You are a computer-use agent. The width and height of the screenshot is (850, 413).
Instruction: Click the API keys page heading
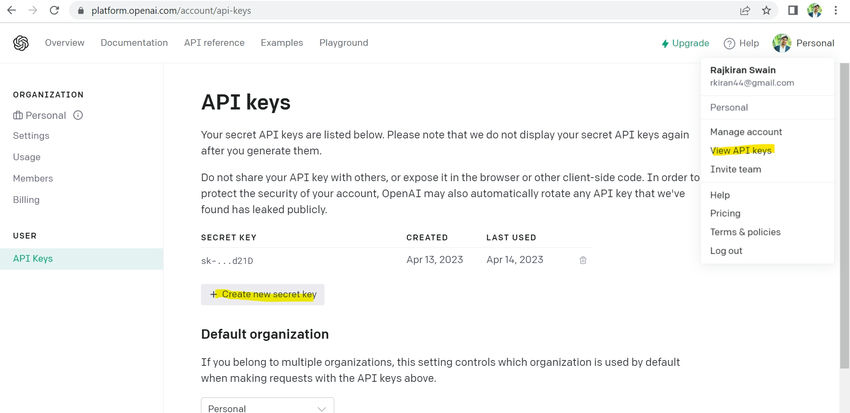pyautogui.click(x=246, y=102)
